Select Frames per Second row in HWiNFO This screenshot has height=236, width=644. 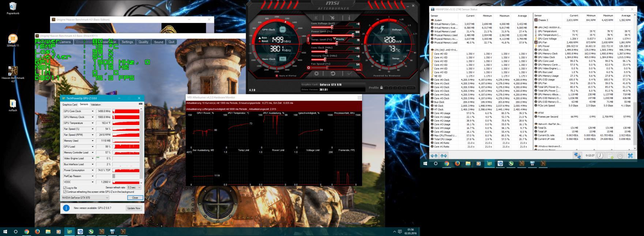tap(583, 117)
